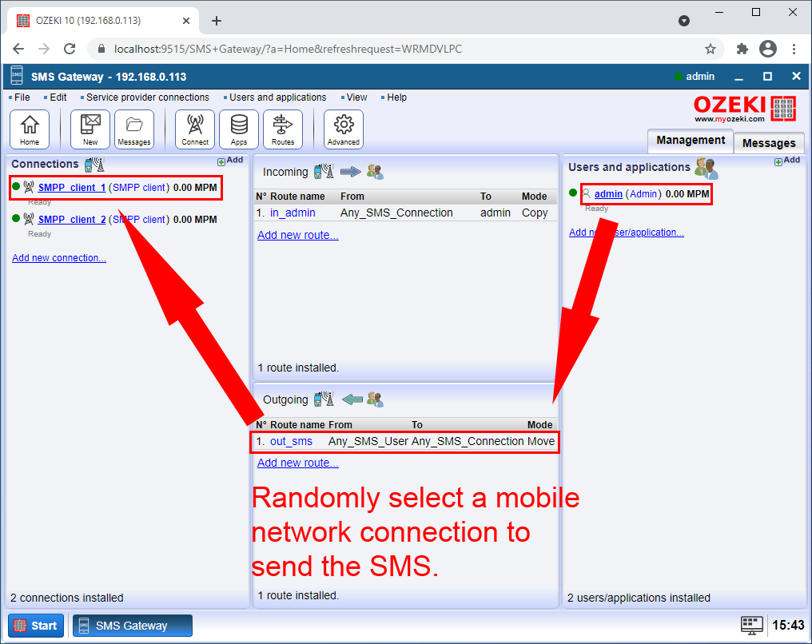Click Add new route under Incoming
Screen dimensions: 812x644
click(298, 235)
